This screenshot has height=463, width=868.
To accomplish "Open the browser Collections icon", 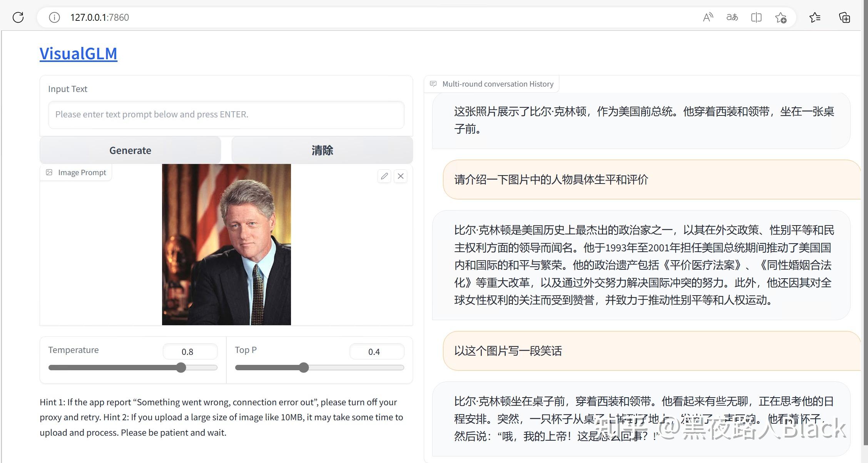I will tap(844, 17).
